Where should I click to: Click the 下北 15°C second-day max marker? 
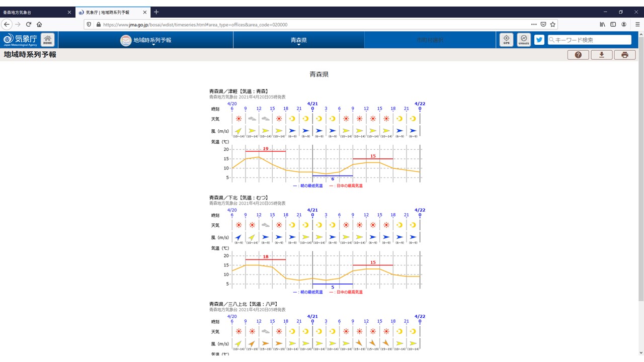[x=373, y=262]
